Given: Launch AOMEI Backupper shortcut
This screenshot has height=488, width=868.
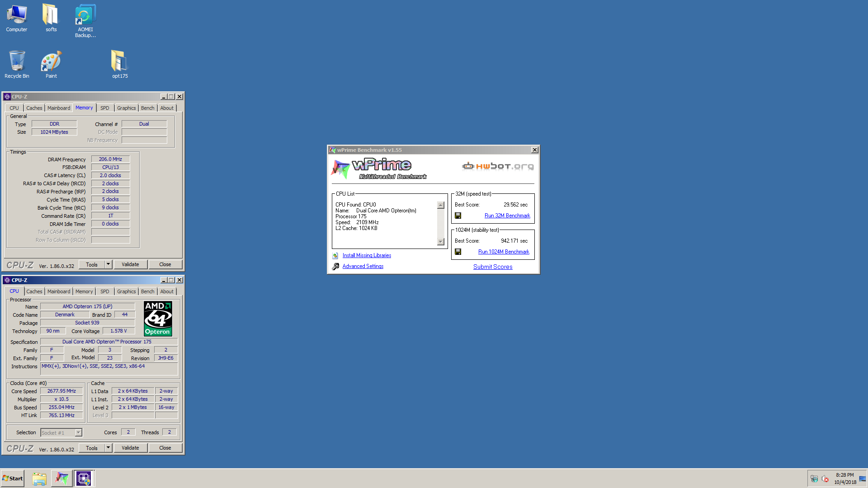Looking at the screenshot, I should (85, 20).
